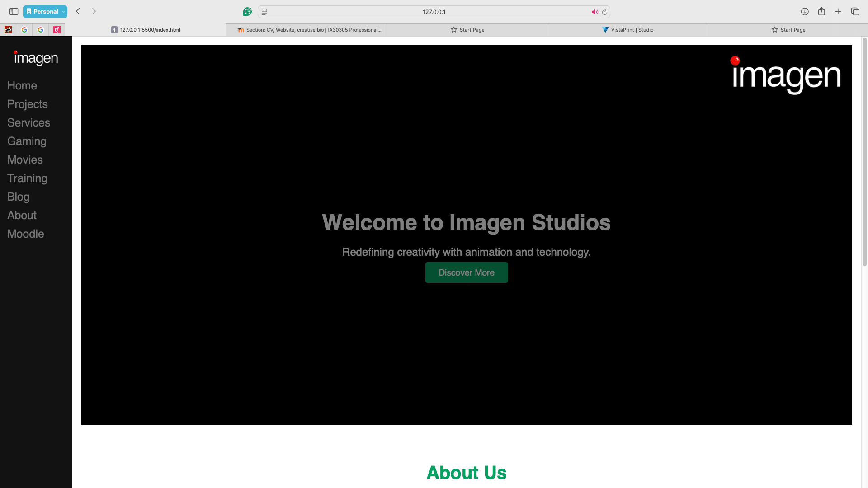Open the Movies sidebar link
The width and height of the screenshot is (868, 488).
click(25, 160)
